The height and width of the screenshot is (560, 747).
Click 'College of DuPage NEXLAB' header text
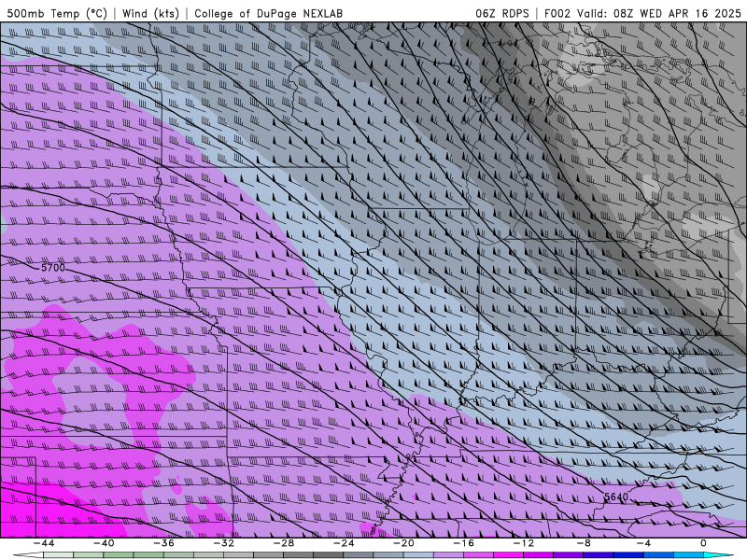(268, 13)
